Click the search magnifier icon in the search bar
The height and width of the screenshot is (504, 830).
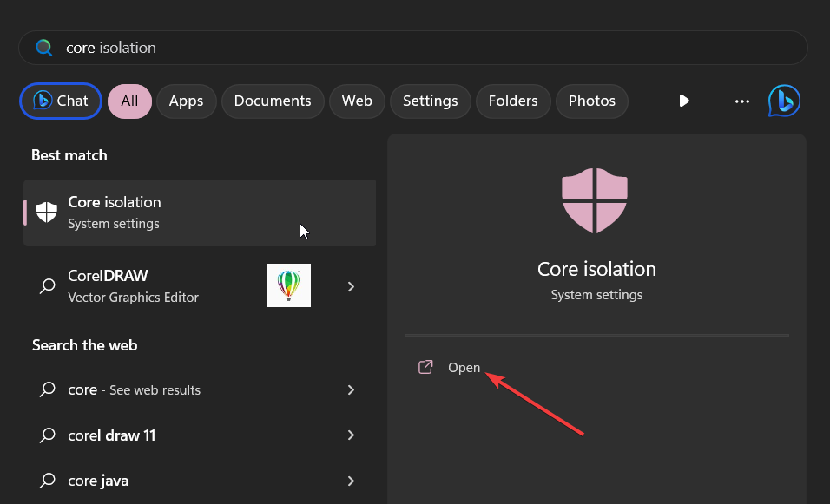[x=44, y=48]
